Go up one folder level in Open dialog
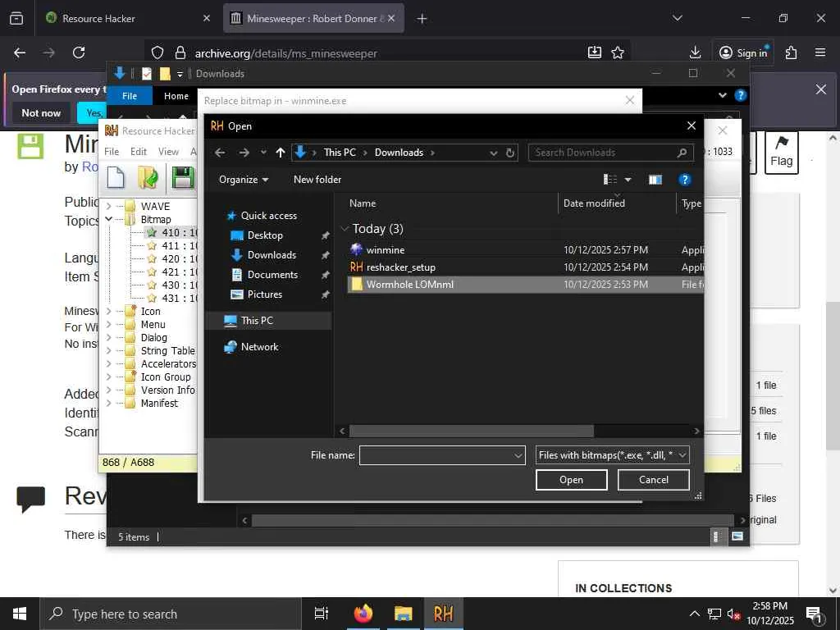 pyautogui.click(x=281, y=153)
